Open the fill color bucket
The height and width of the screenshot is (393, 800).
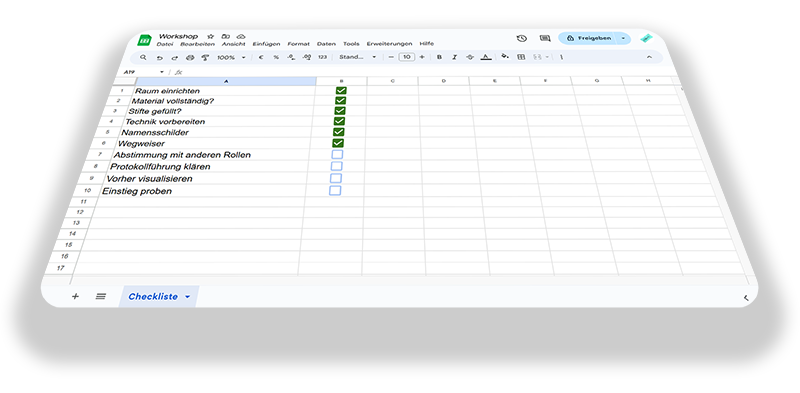tap(505, 57)
